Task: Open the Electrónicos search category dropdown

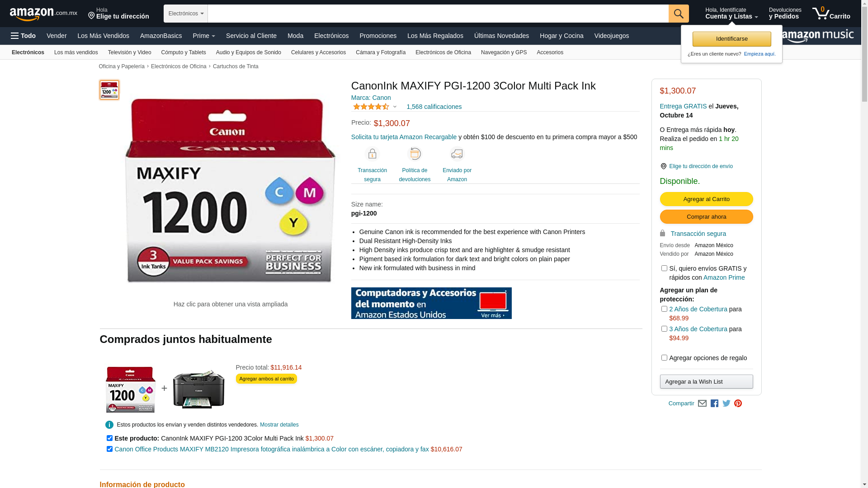Action: 186,14
